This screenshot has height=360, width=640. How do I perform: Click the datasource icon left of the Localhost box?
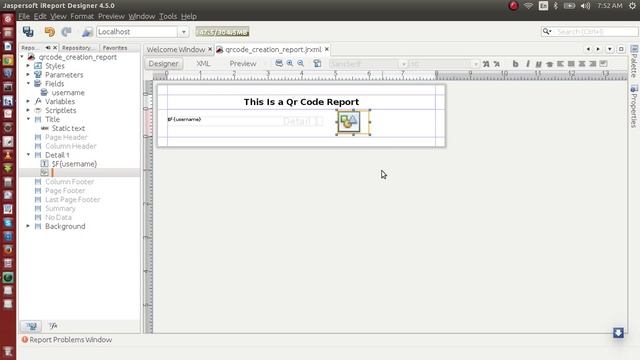(x=87, y=32)
